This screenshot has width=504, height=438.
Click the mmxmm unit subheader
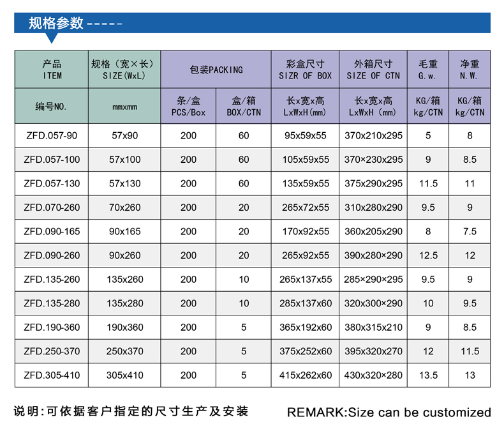pyautogui.click(x=124, y=106)
